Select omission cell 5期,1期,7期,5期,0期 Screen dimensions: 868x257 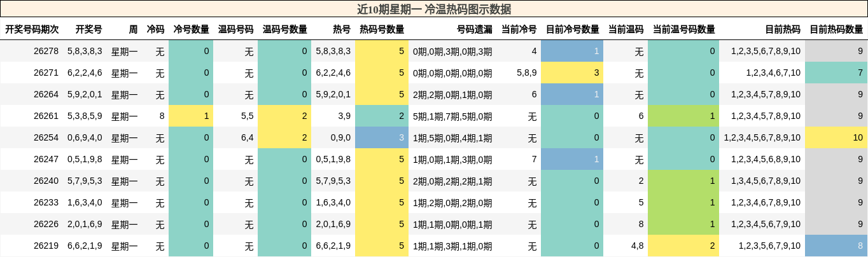[452, 116]
